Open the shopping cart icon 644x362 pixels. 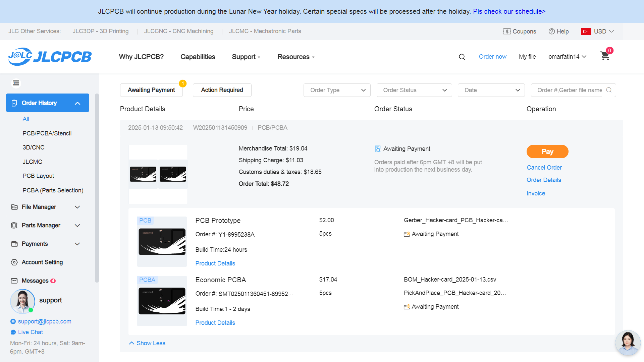point(605,56)
